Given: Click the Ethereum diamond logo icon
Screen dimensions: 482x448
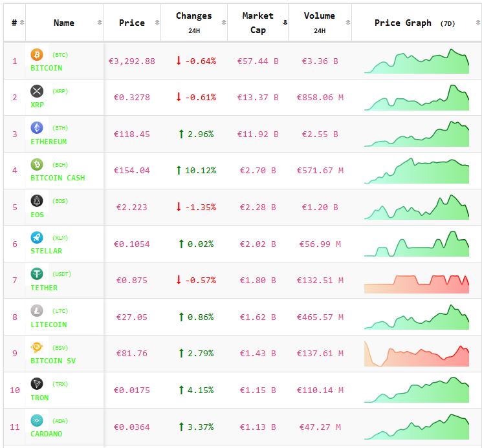Looking at the screenshot, I should [x=37, y=128].
